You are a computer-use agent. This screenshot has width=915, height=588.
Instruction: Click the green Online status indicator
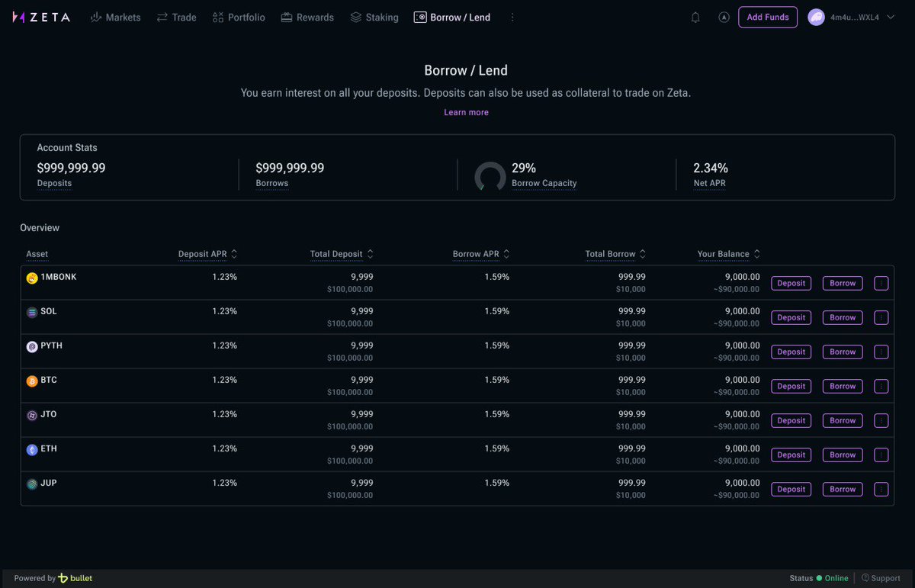click(x=819, y=578)
